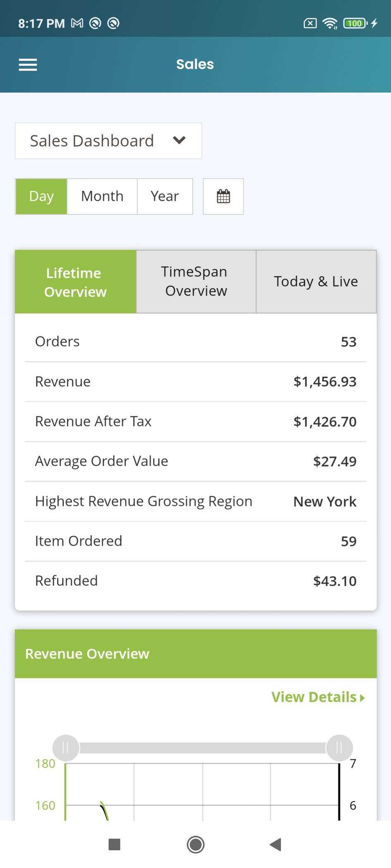
Task: Tap the battery indicator icon
Action: pos(355,23)
